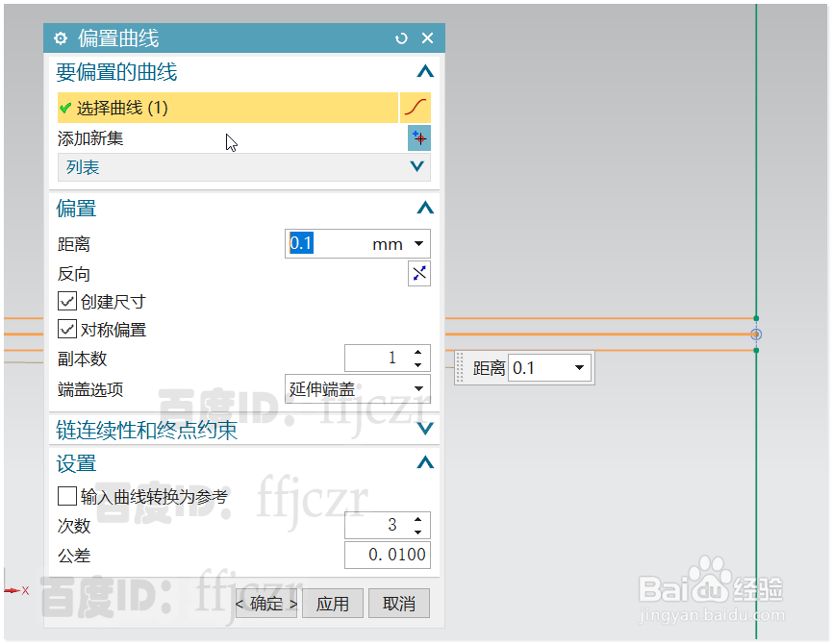This screenshot has height=644, width=832.
Task: Reset the Offset Curve dialog
Action: 401,38
